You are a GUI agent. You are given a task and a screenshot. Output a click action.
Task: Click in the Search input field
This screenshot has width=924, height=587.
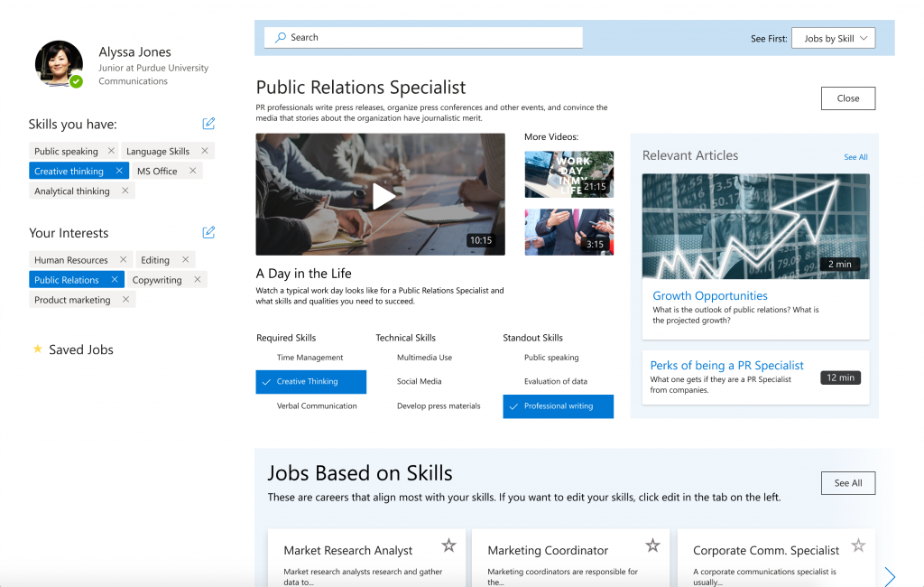click(424, 38)
